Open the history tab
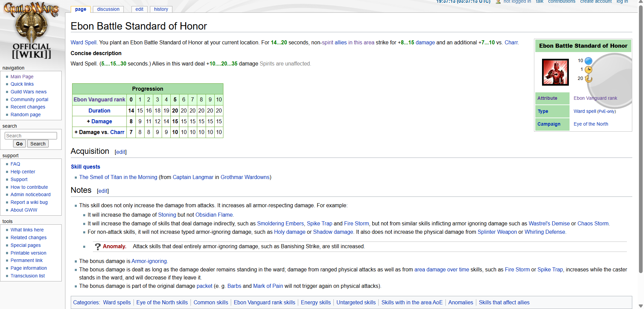Screen dimensions: 644x309 click(x=161, y=9)
